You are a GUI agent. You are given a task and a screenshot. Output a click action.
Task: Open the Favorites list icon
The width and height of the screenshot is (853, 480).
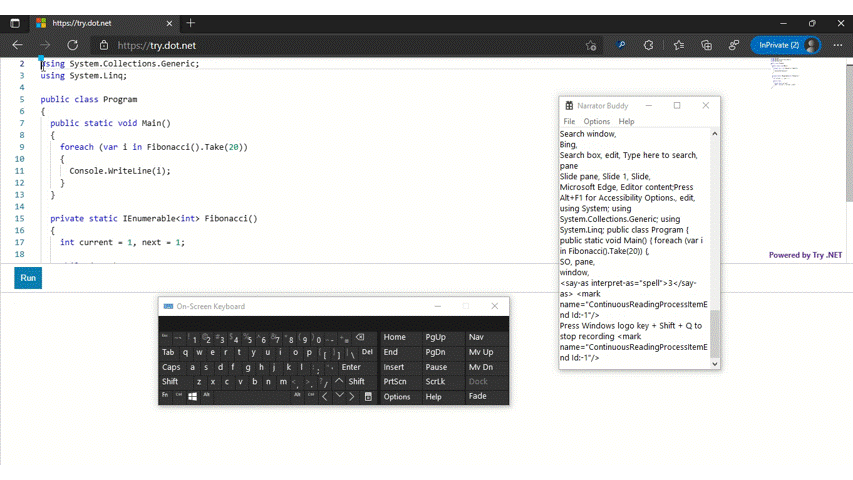click(x=679, y=45)
